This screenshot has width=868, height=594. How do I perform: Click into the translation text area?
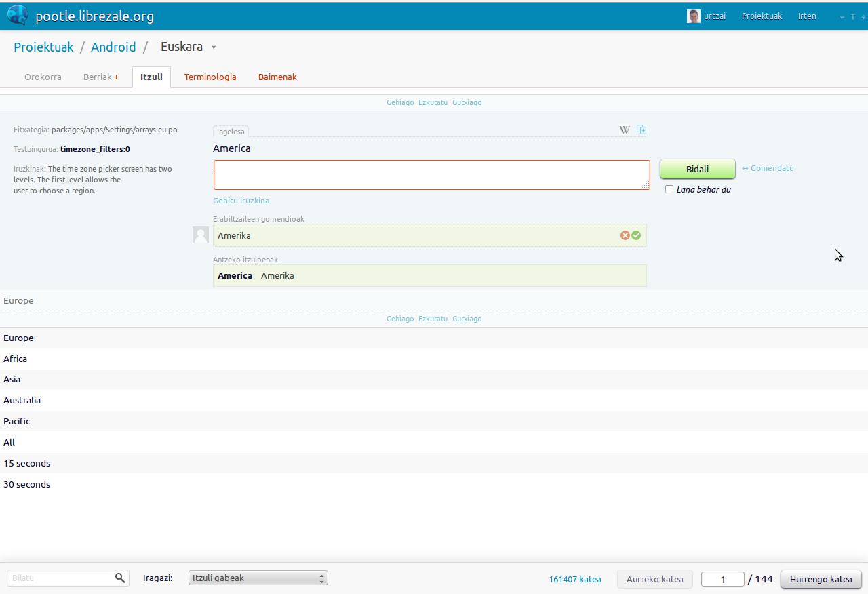[431, 175]
